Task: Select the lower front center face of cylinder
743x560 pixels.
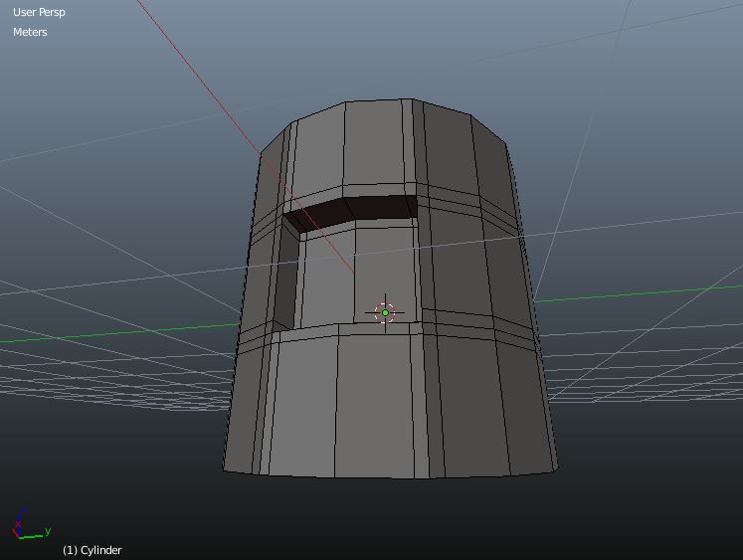Action: coord(374,405)
